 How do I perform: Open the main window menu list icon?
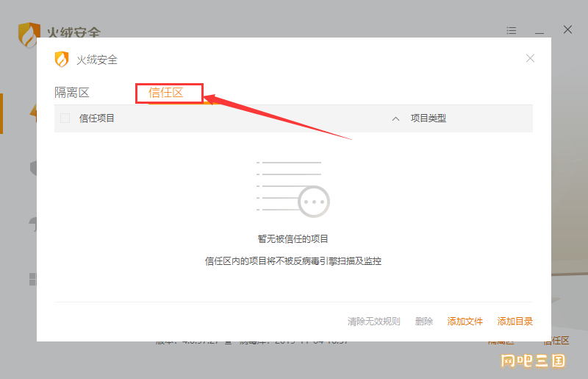coord(511,30)
